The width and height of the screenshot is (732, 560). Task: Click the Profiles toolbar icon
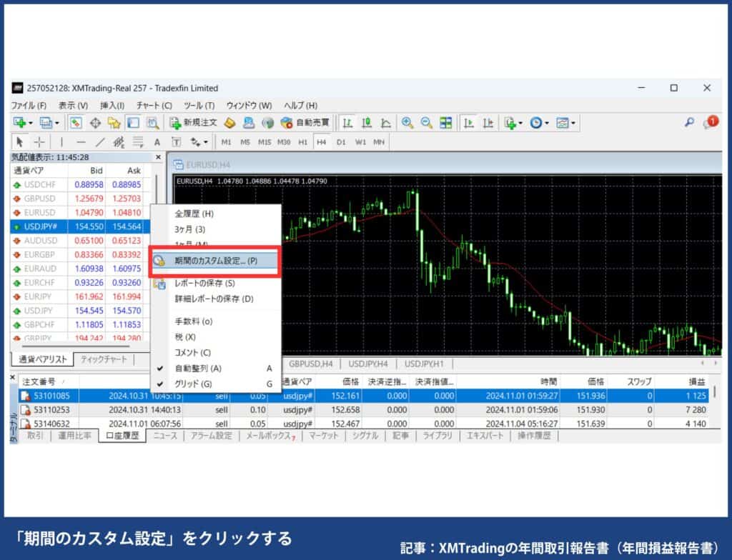[x=46, y=123]
